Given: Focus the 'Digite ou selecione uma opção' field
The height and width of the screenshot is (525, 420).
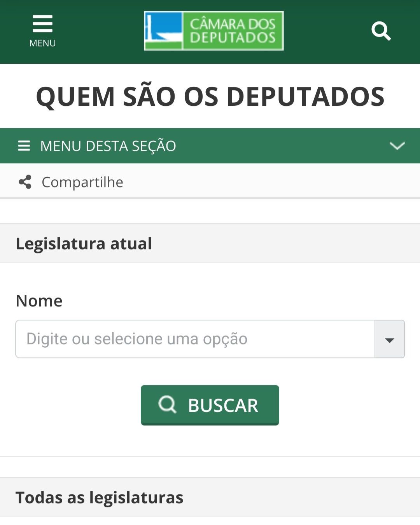Looking at the screenshot, I should pos(194,339).
